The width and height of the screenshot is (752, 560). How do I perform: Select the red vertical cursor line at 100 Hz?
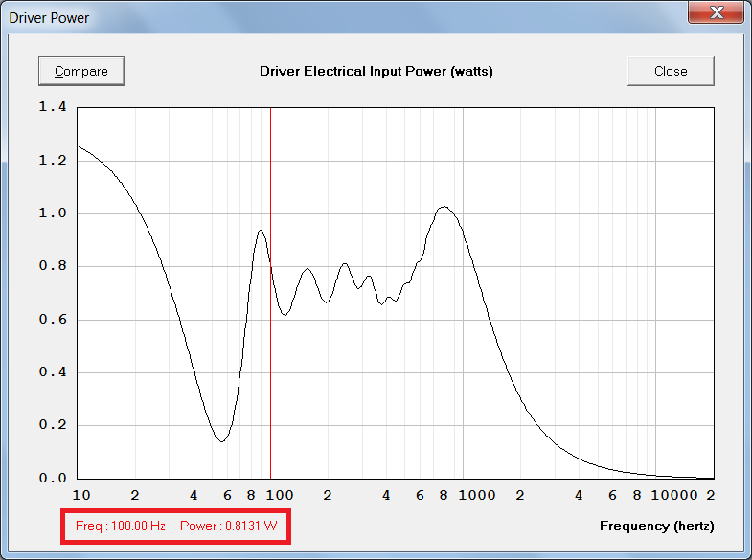click(270, 293)
